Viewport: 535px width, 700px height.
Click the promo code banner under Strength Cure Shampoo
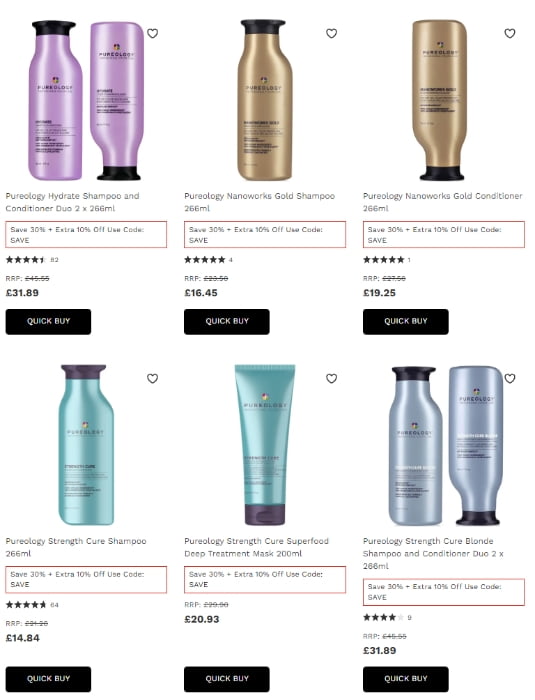pyautogui.click(x=86, y=579)
